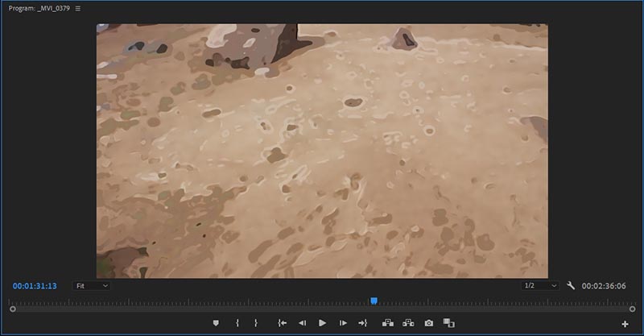
Task: Click the blue playhead marker on time ruler
Action: point(374,301)
